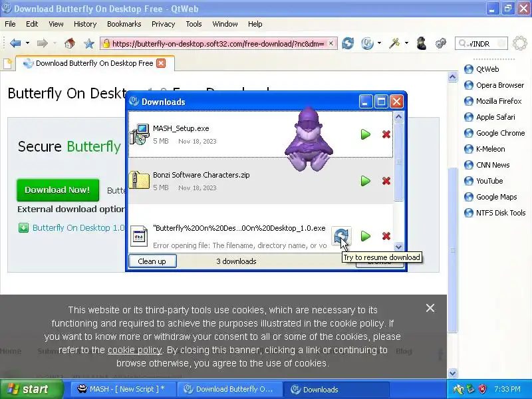Click green play icon for Butterfly exe

pyautogui.click(x=365, y=236)
